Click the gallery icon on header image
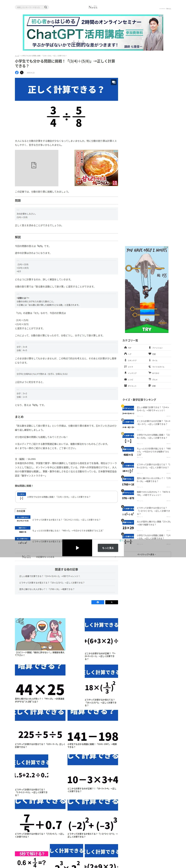Screen dimensions: 186x868 114,82
